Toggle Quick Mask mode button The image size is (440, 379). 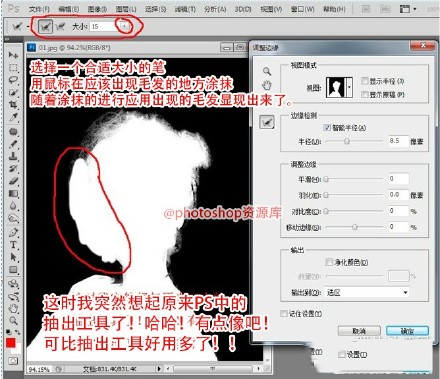tap(13, 361)
